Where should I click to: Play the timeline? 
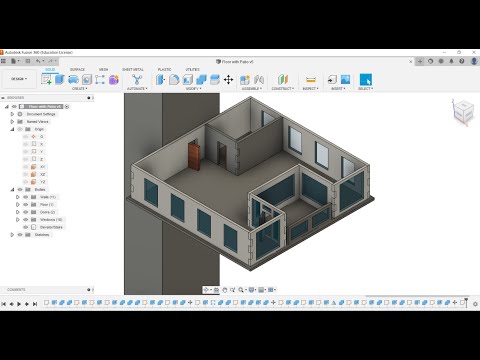pyautogui.click(x=19, y=304)
